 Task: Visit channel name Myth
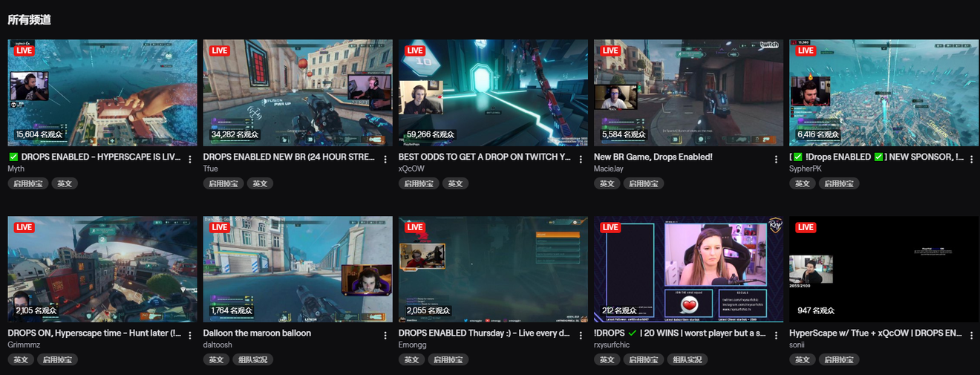click(16, 169)
